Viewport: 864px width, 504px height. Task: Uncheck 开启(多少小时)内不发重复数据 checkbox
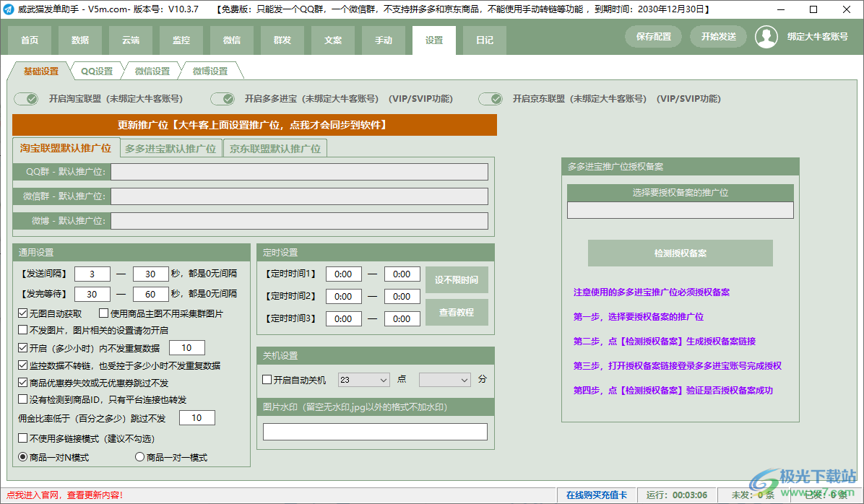[x=22, y=347]
